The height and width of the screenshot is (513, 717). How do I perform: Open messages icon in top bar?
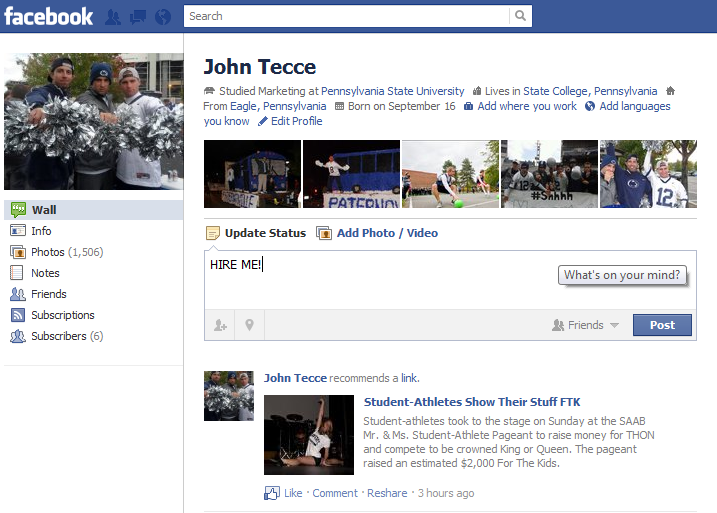click(x=137, y=17)
